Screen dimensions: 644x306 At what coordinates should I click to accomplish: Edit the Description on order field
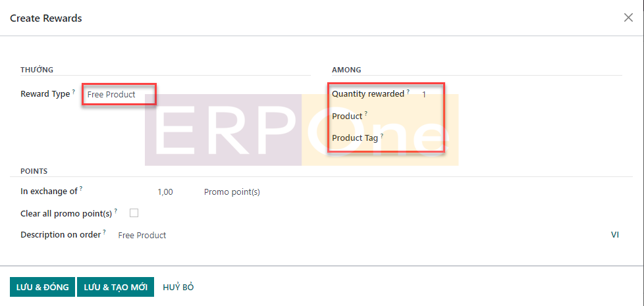[x=356, y=235]
